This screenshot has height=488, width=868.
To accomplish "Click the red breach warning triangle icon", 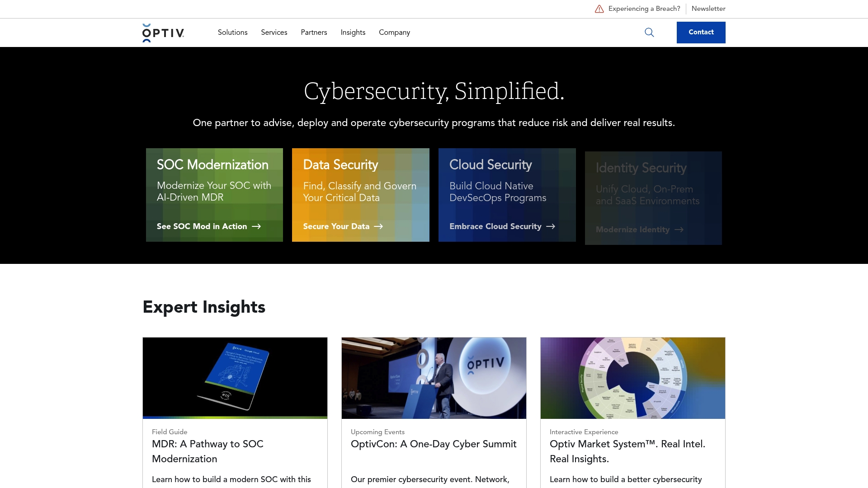I will pos(599,9).
